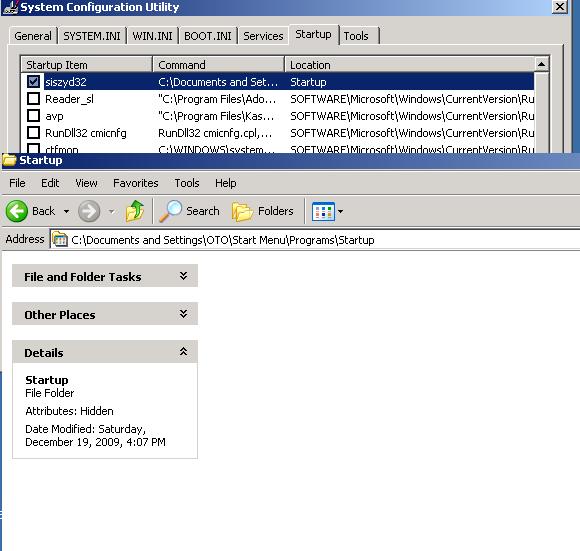Sort by the Command column header
Screen dimensions: 580x551
(218, 65)
